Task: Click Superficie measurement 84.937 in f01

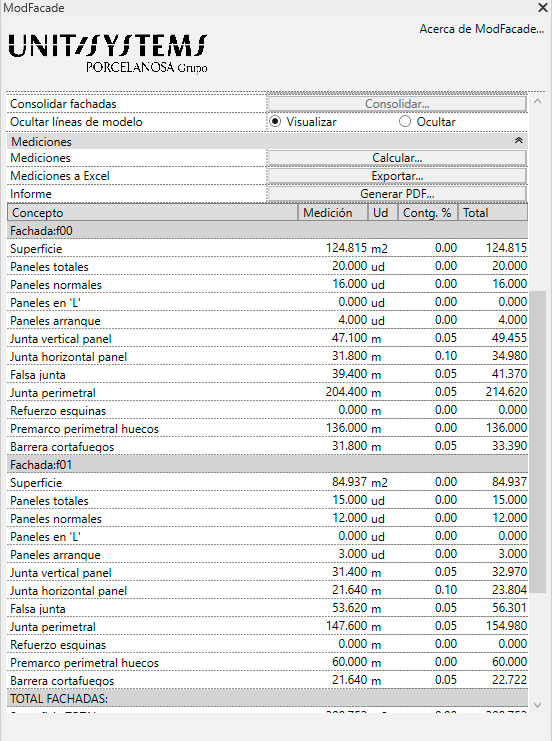Action: point(349,482)
